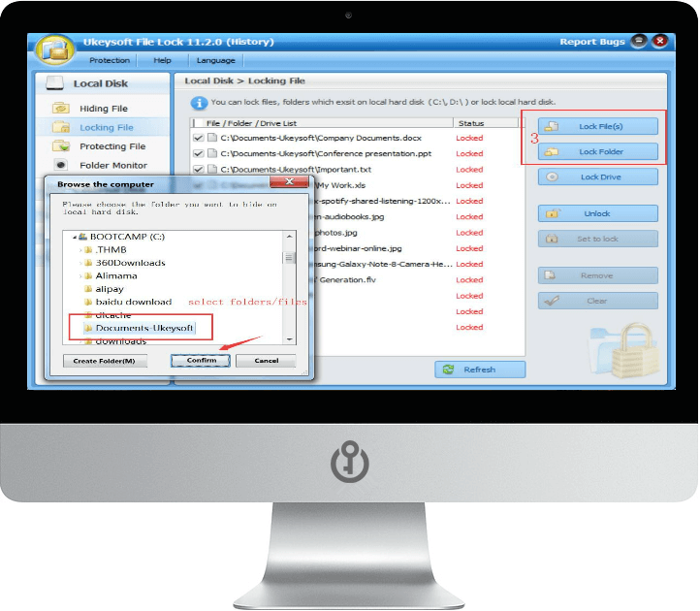This screenshot has width=700, height=611.
Task: Click the baidu download folder icon
Action: click(88, 302)
